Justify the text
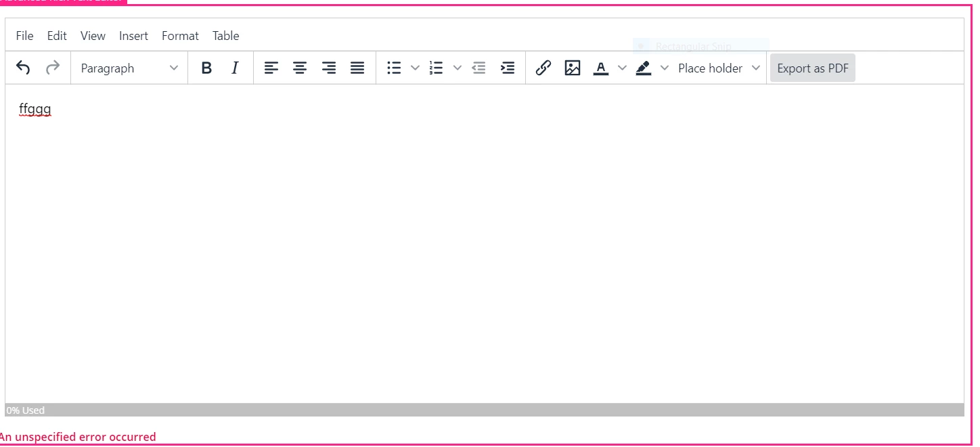 coord(357,68)
